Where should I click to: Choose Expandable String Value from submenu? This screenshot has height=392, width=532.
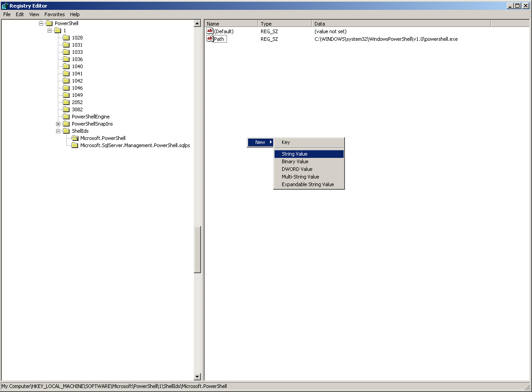309,184
